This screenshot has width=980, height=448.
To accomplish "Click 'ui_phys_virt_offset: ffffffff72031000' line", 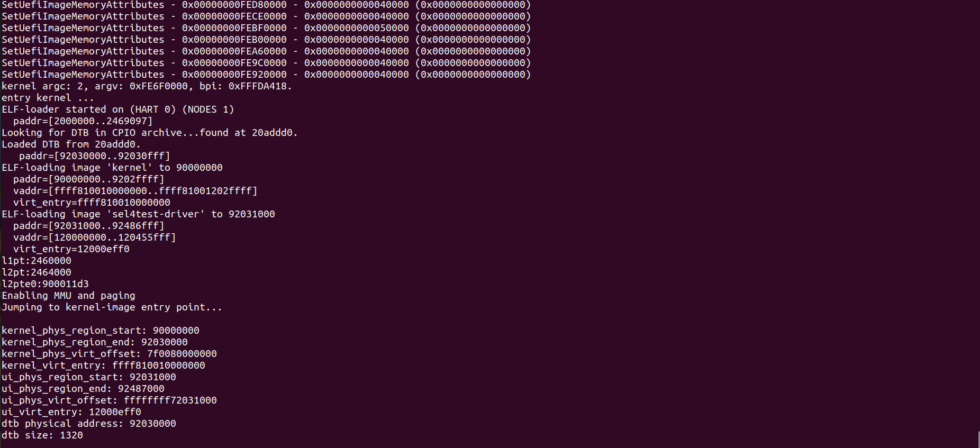I will 109,400.
